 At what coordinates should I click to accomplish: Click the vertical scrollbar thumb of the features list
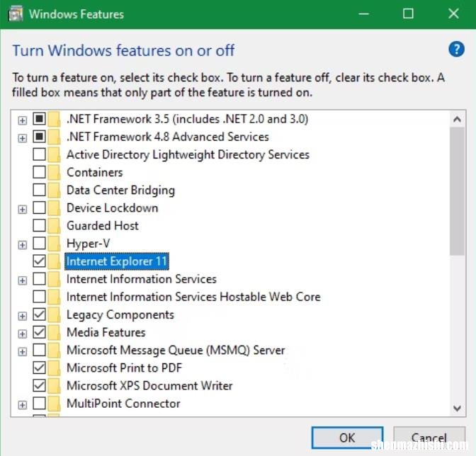tap(457, 191)
